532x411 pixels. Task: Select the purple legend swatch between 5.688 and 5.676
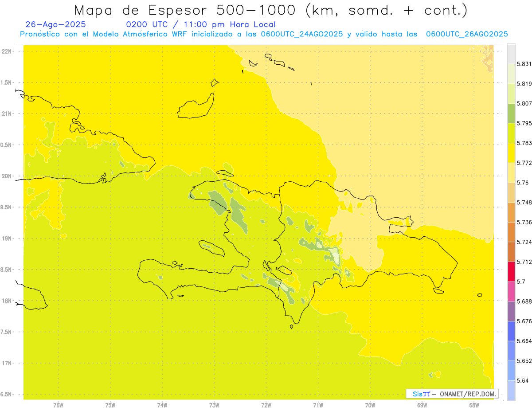(511, 311)
